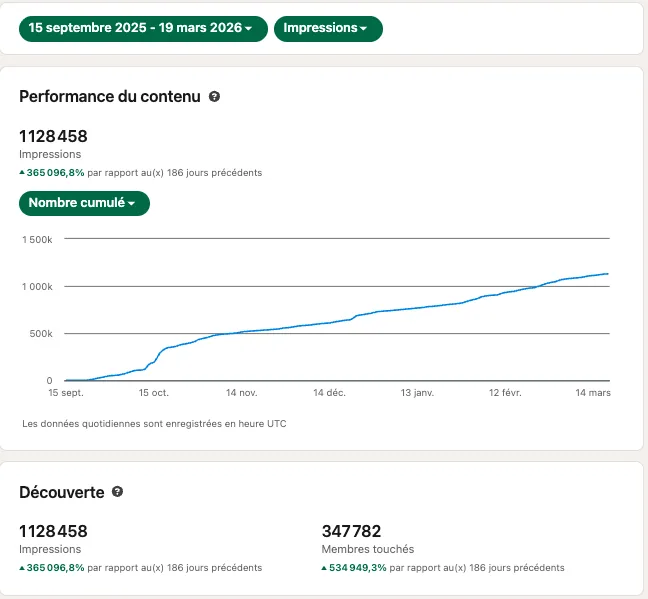Click the 15 oct. label on chart axis
Viewport: 648px width, 599px height.
pyautogui.click(x=154, y=393)
